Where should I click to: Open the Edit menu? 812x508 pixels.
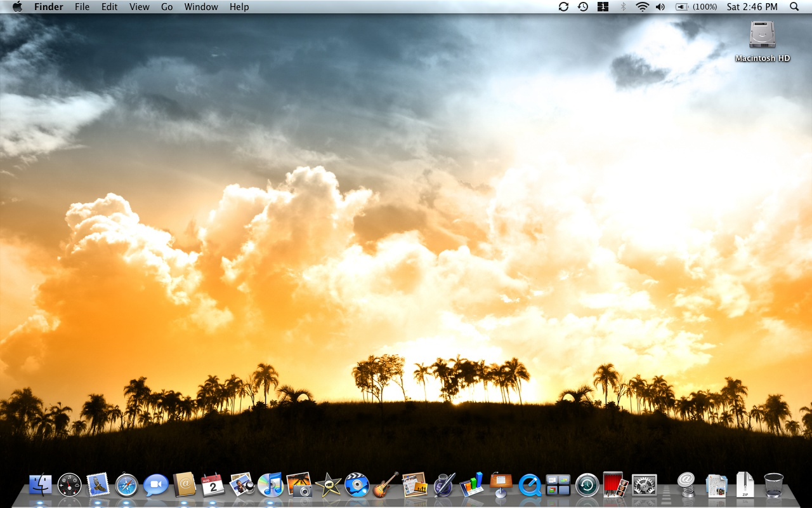110,7
